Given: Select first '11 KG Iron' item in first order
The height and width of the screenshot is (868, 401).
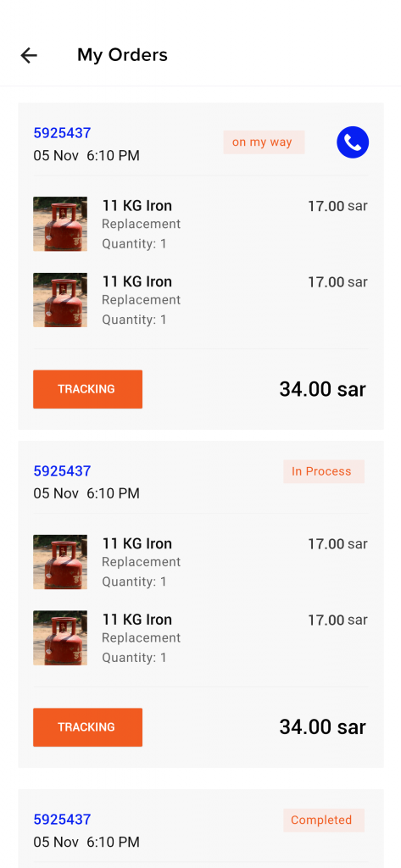Looking at the screenshot, I should tap(136, 206).
